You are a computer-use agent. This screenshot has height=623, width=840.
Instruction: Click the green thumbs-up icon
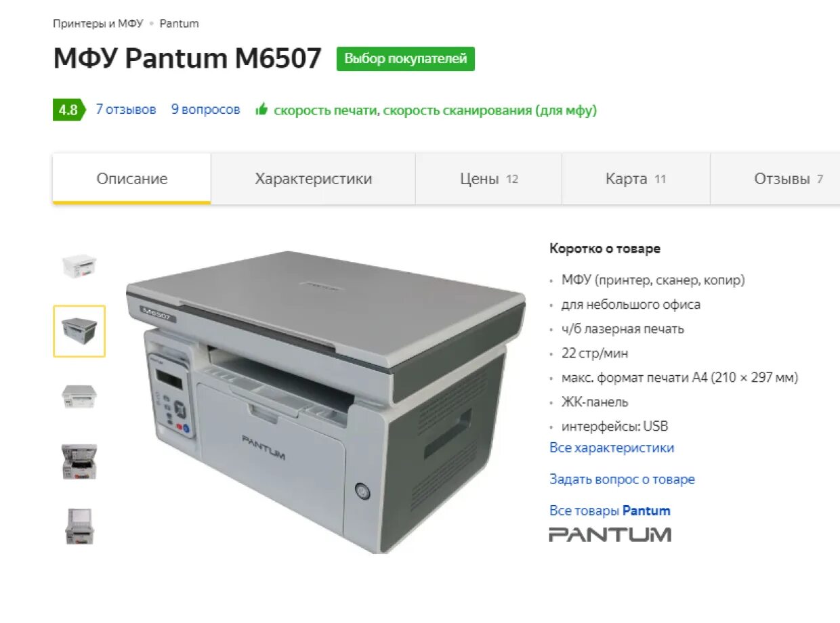click(261, 110)
